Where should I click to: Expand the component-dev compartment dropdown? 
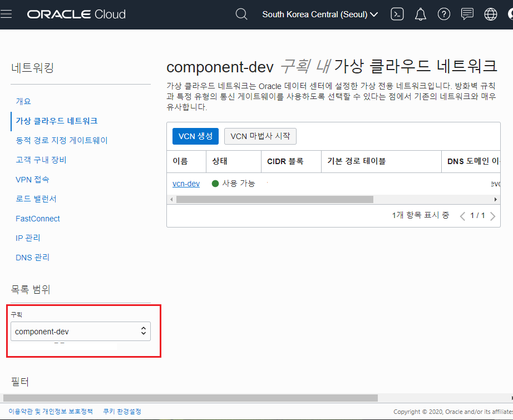pyautogui.click(x=81, y=332)
